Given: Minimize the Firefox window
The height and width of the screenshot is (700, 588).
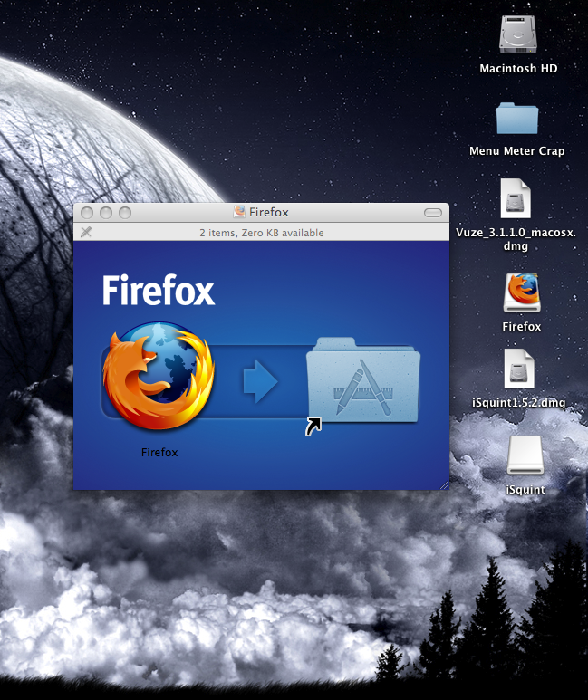Looking at the screenshot, I should pos(106,213).
